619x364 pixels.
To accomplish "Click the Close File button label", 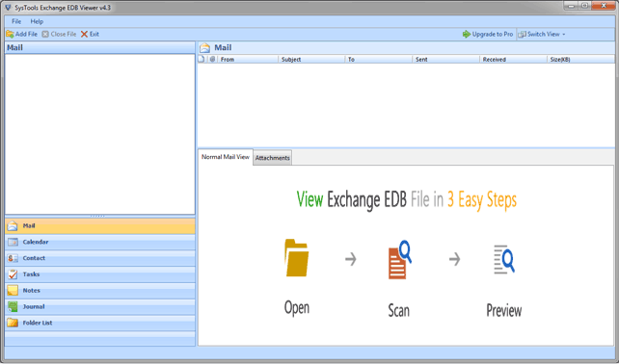I will pos(64,35).
